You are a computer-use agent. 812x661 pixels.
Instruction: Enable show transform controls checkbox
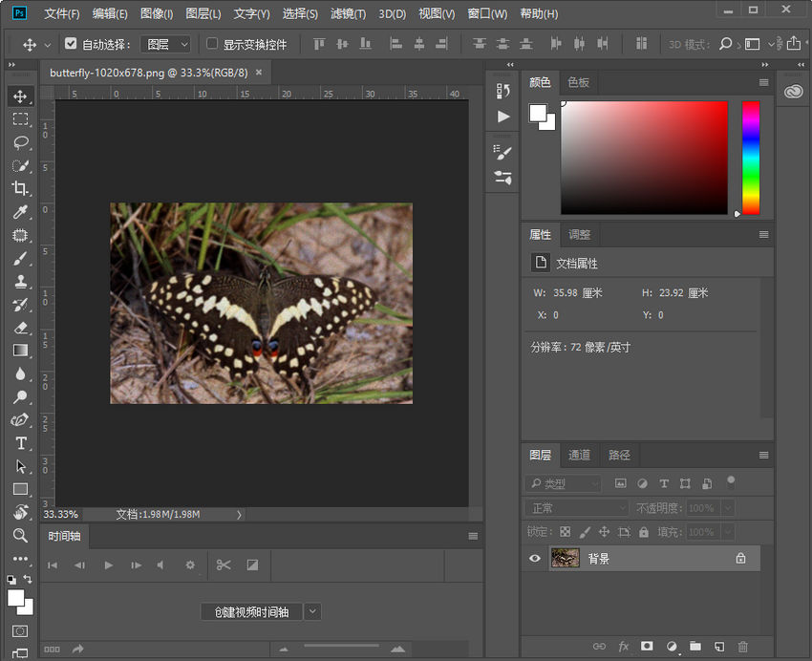coord(212,44)
